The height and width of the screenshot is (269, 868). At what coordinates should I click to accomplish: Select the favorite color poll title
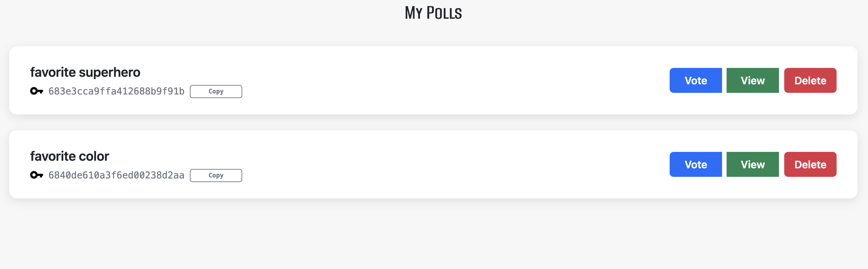tap(69, 155)
